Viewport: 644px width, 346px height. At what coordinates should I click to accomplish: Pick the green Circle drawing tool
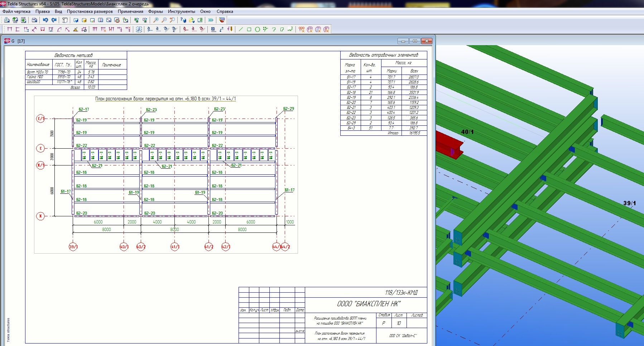tap(257, 29)
